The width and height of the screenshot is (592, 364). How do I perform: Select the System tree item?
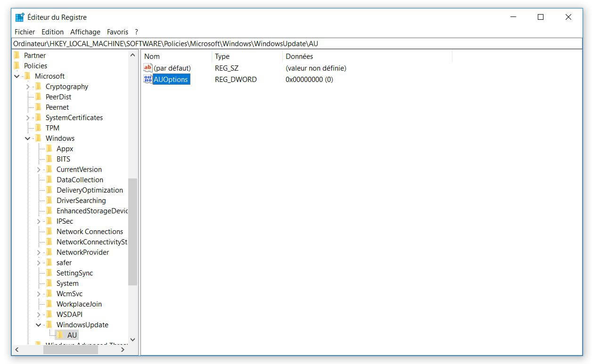pyautogui.click(x=67, y=283)
